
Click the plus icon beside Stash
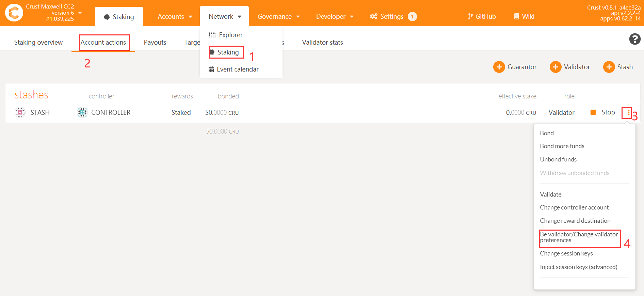click(x=609, y=67)
